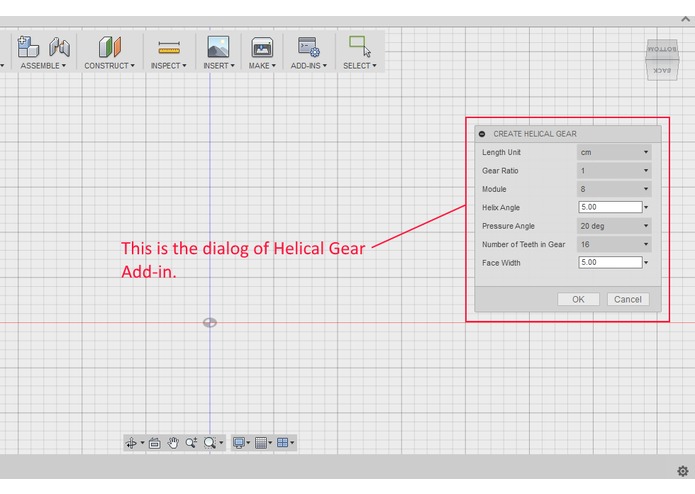Open Grid and Snaps settings icon
Viewport: 695px width, 494px height.
point(261,443)
